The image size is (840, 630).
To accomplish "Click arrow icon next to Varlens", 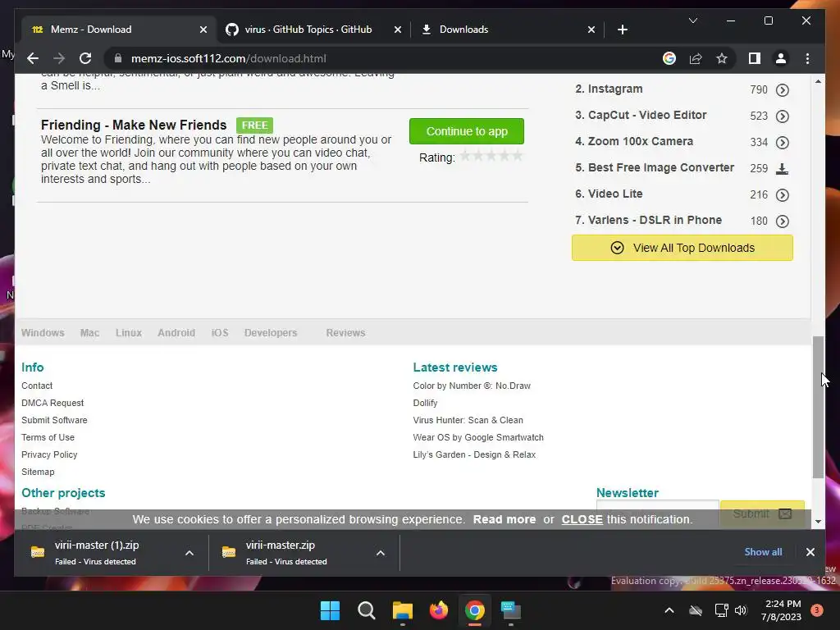I will coord(782,221).
